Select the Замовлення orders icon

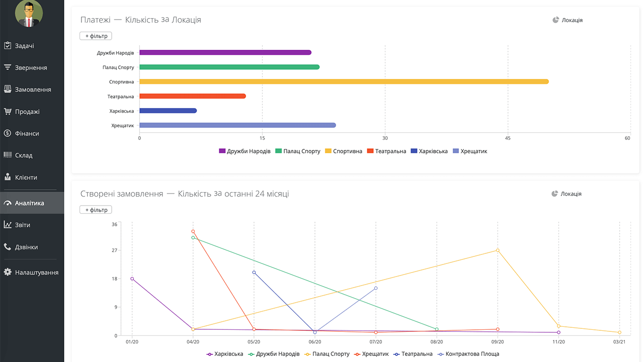pyautogui.click(x=8, y=89)
